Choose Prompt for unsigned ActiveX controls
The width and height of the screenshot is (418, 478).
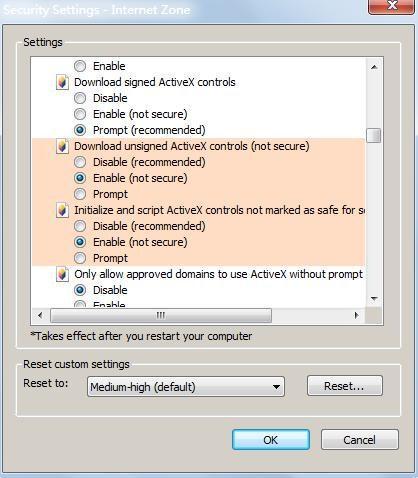[80, 194]
